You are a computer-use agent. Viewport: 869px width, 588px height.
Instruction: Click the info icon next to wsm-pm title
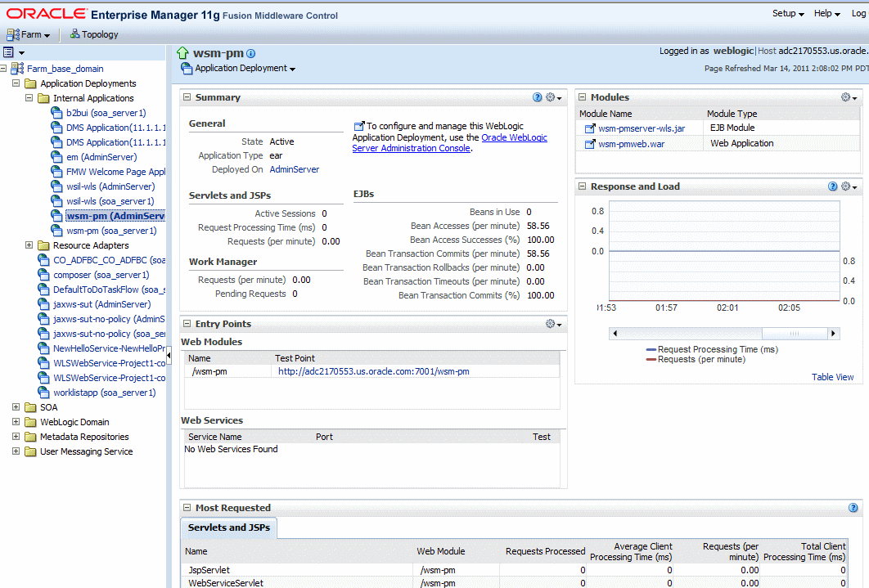tap(251, 54)
